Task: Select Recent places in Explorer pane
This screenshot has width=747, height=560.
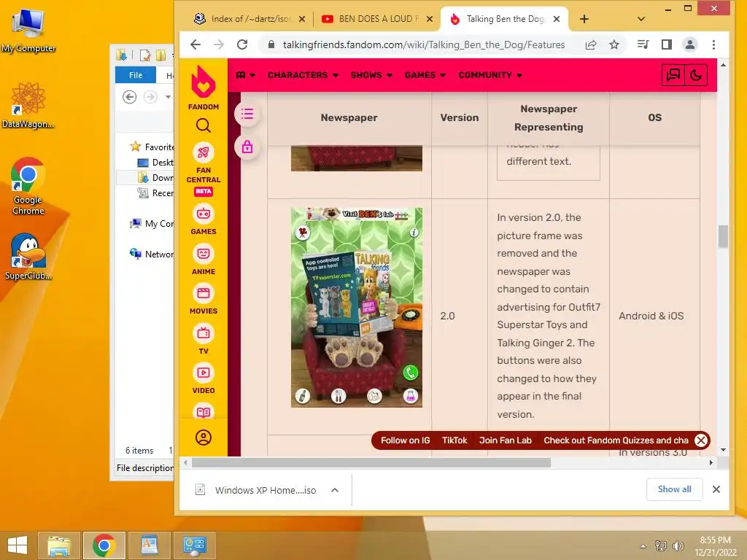Action: click(155, 192)
